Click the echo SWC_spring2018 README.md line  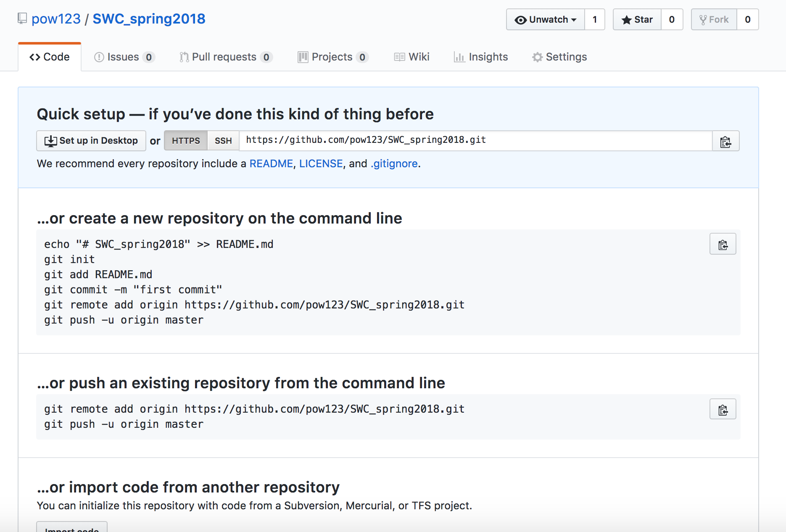pos(158,244)
